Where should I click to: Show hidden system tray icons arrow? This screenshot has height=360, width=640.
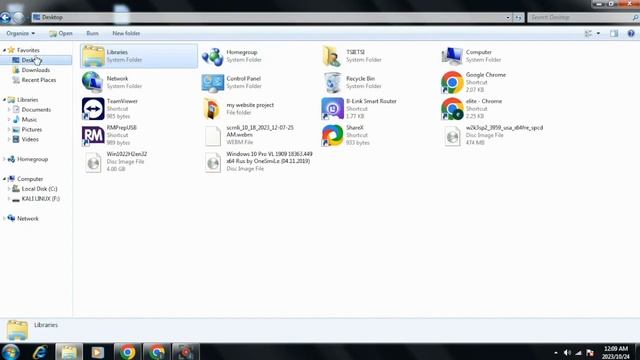556,353
